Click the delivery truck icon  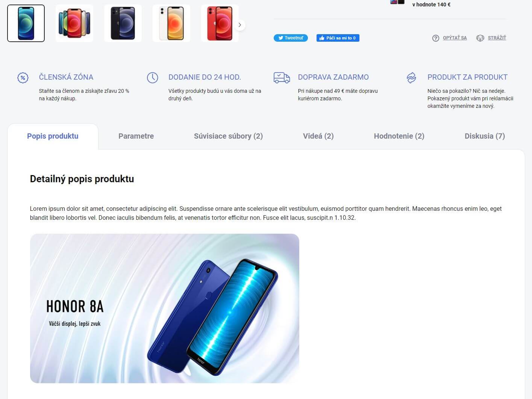pos(282,78)
